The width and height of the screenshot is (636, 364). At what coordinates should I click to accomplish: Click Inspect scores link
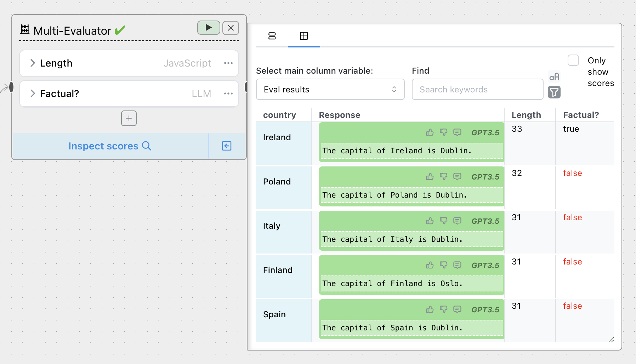pos(110,146)
